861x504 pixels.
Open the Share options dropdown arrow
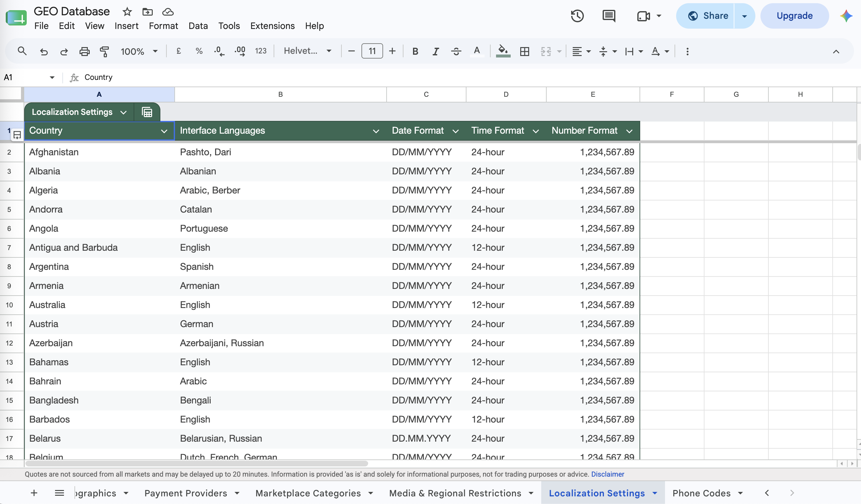coord(744,16)
